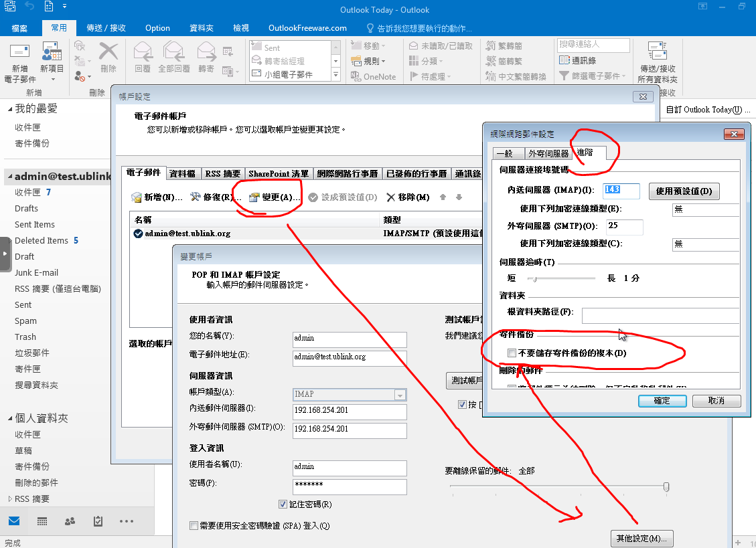The height and width of the screenshot is (548, 756).
Task: Click the 其他設定(M)... button
Action: tap(641, 539)
